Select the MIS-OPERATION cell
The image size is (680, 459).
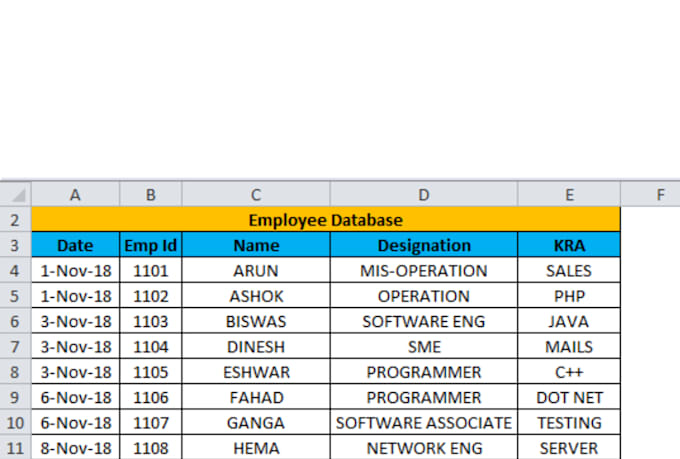pyautogui.click(x=424, y=270)
